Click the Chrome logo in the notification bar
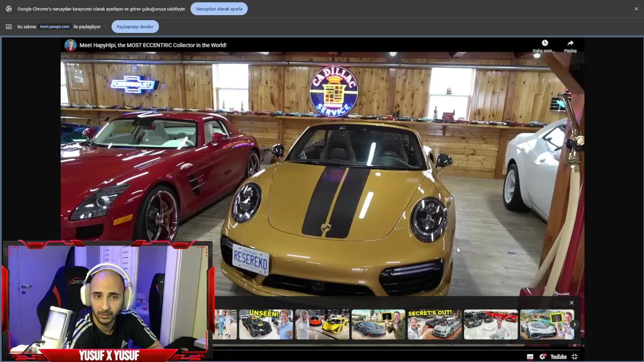The image size is (644, 362). 9,9
